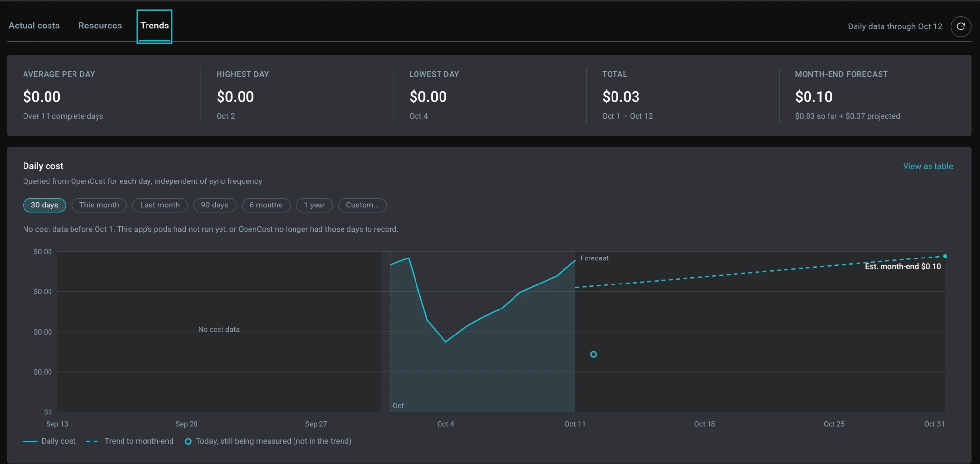Image resolution: width=980 pixels, height=464 pixels.
Task: Click the Est. month-end $0.10 label
Action: coord(903,266)
